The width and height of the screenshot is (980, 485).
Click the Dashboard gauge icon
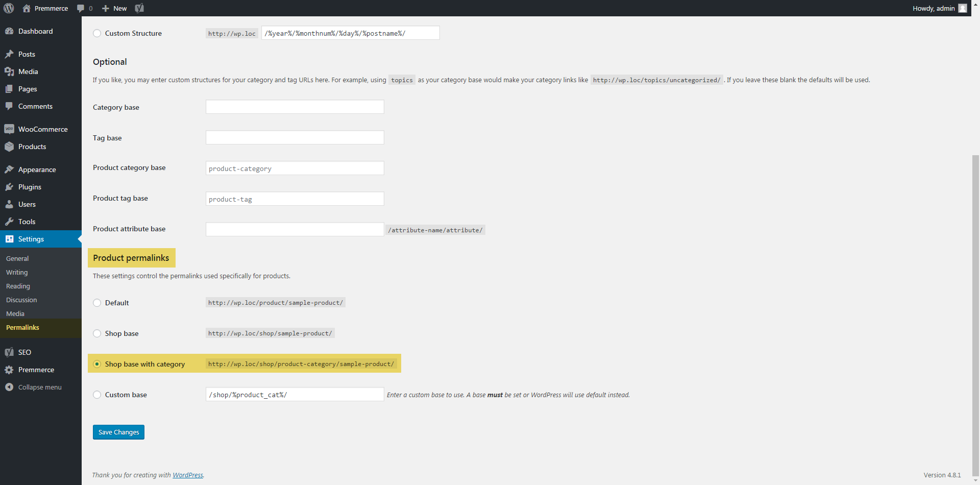click(9, 31)
